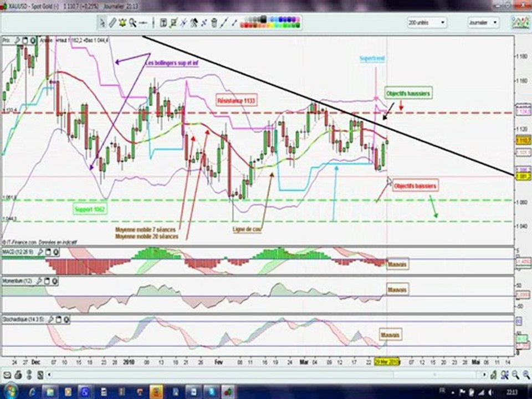Choose the text annotation tool
The width and height of the screenshot is (532, 399).
(x=163, y=23)
